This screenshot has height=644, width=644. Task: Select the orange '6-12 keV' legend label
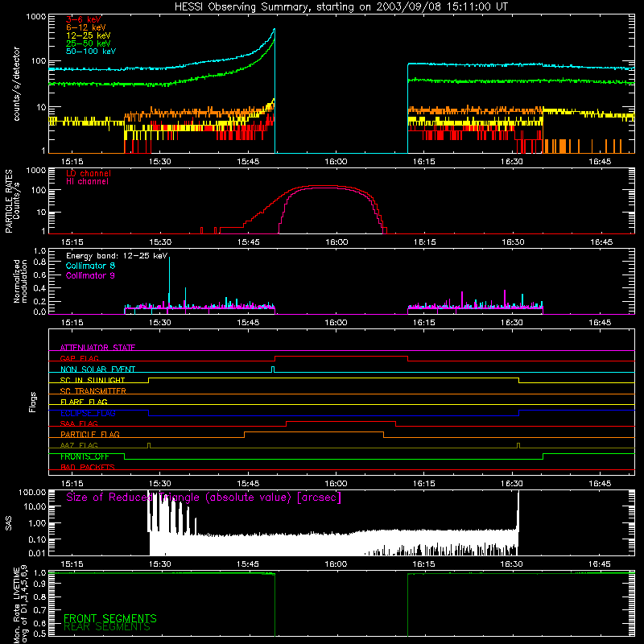click(x=86, y=27)
